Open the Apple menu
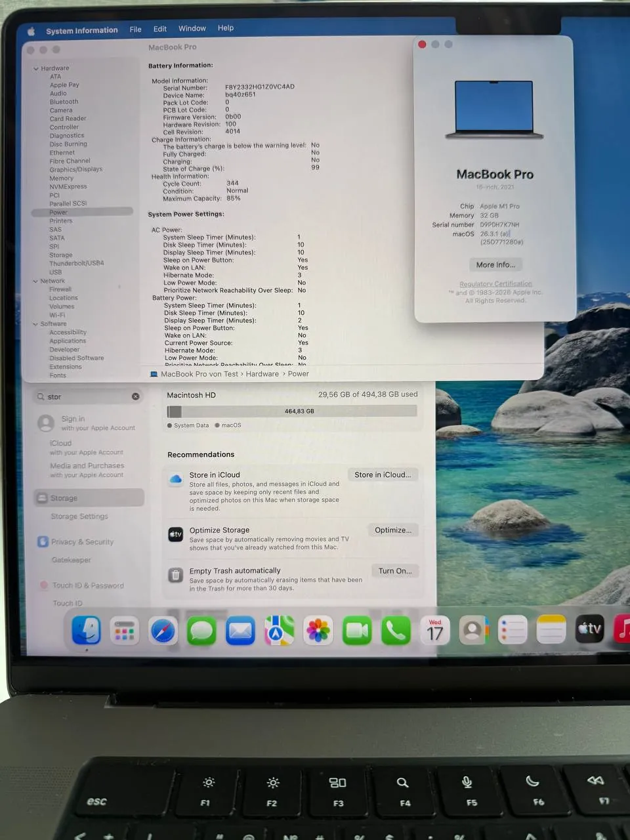Image resolution: width=630 pixels, height=840 pixels. 31,31
